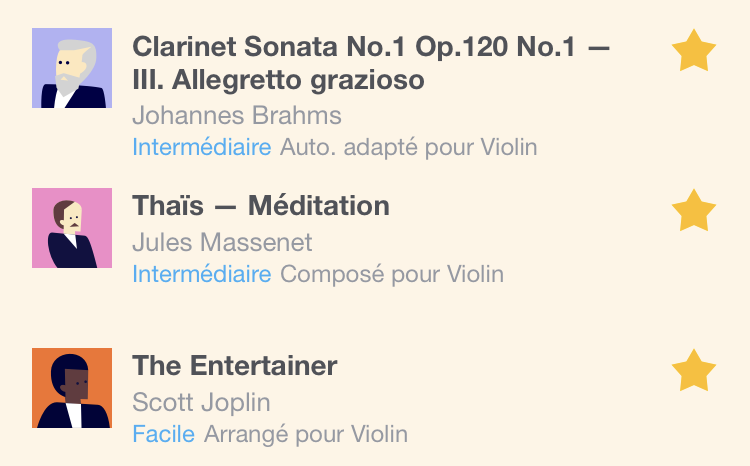Open Clarinet Sonata No.1 Op.120 title
The image size is (750, 466).
coord(371,63)
